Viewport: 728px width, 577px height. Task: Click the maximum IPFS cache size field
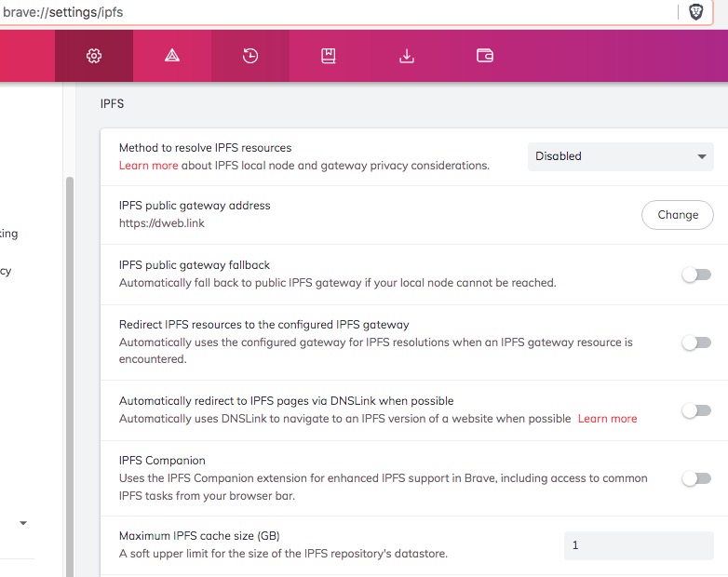[639, 545]
